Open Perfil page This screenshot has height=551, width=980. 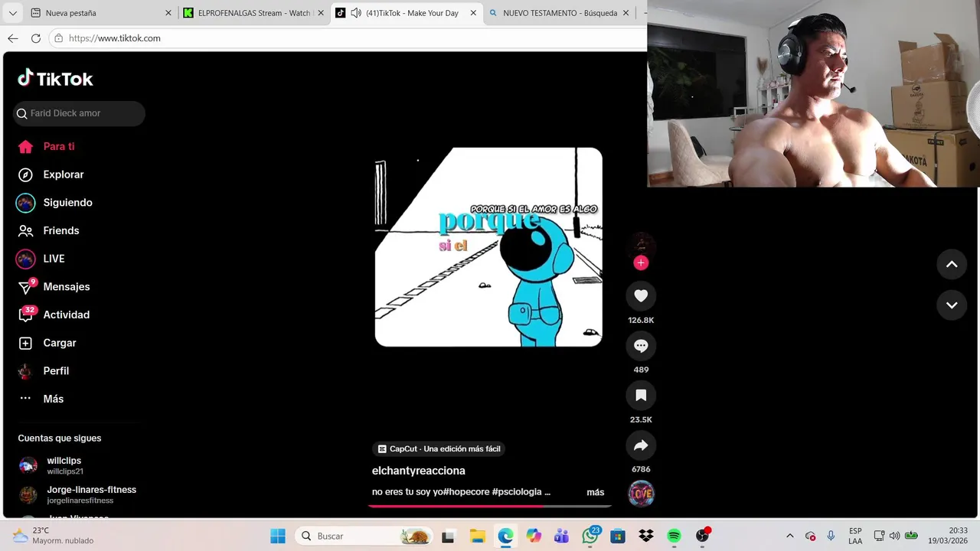pos(44,371)
